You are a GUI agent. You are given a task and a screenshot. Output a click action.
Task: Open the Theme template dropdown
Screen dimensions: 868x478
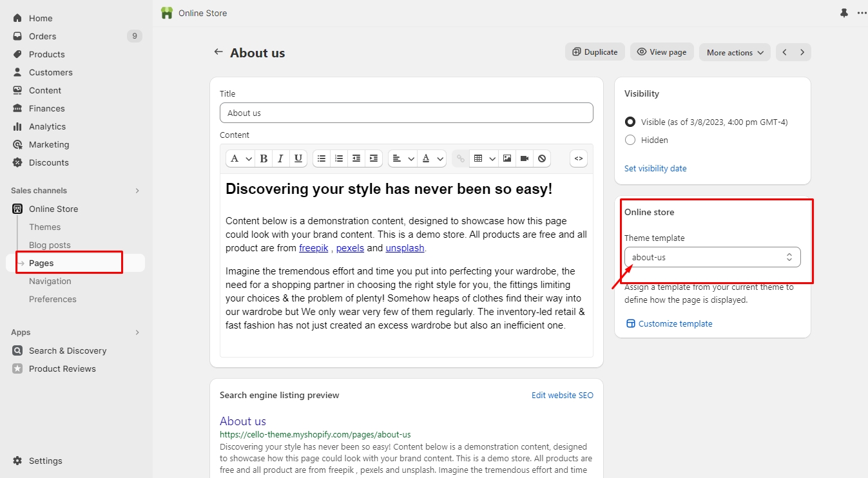coord(712,257)
